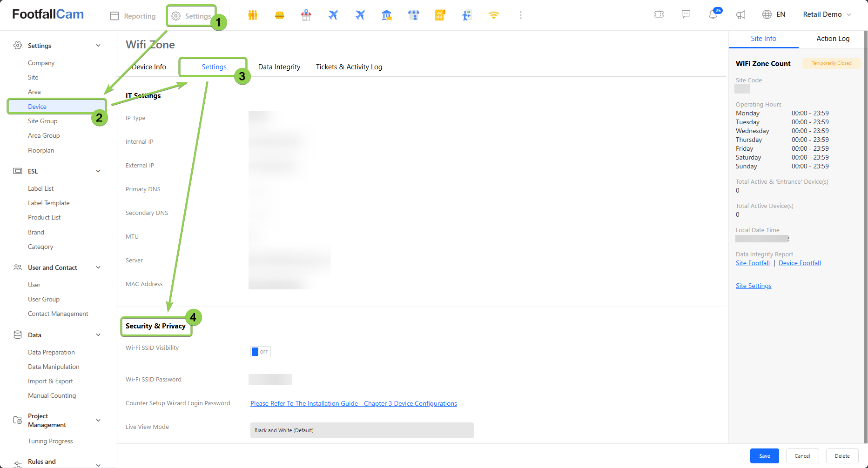Toggle the Wi-Fi SSID Visibility switch
This screenshot has width=868, height=468.
pyautogui.click(x=260, y=352)
